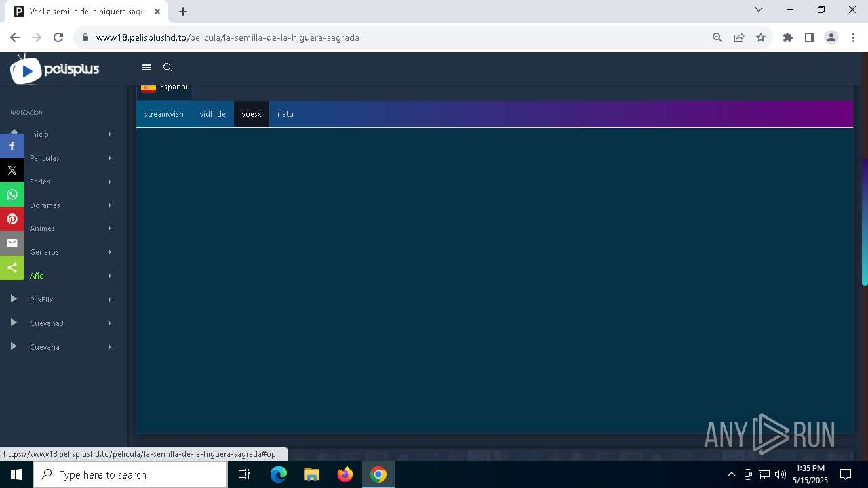
Task: Share page via Pinterest icon
Action: [12, 219]
